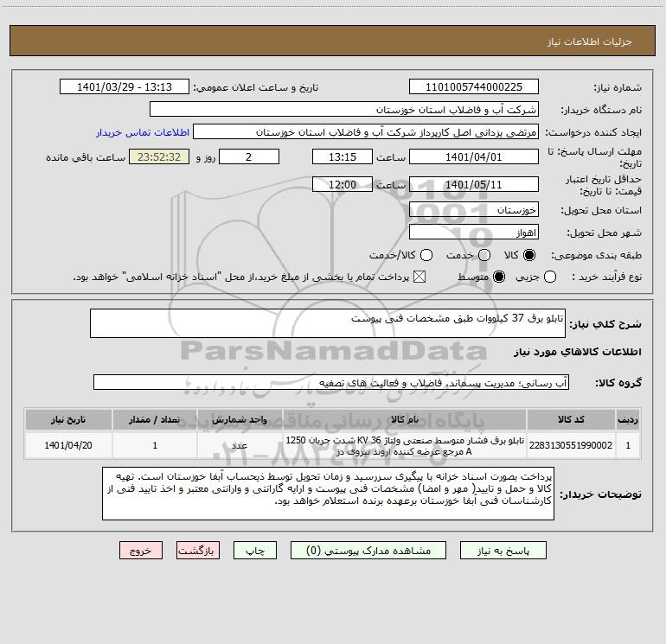Toggle the Islamic treasury bonds payment checkbox
666x644 pixels.
click(419, 277)
